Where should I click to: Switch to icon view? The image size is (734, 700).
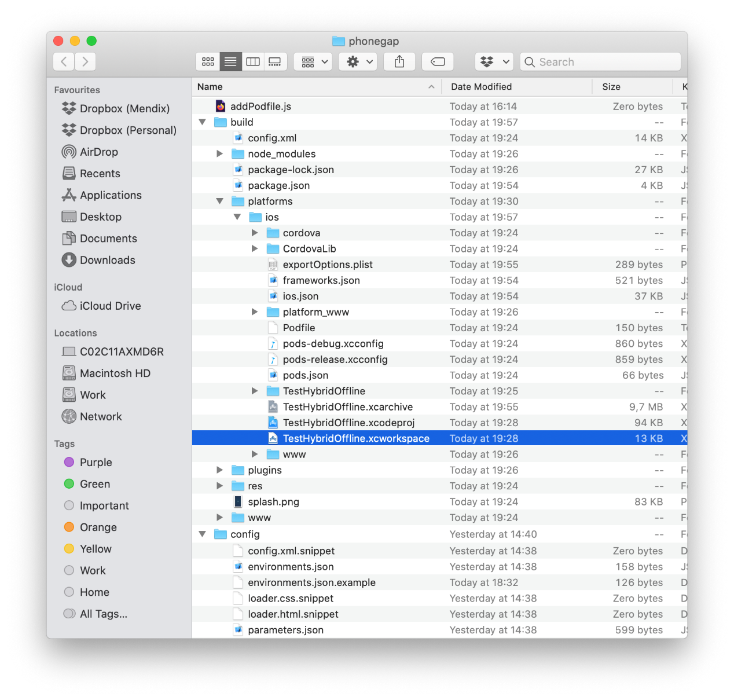[x=208, y=61]
